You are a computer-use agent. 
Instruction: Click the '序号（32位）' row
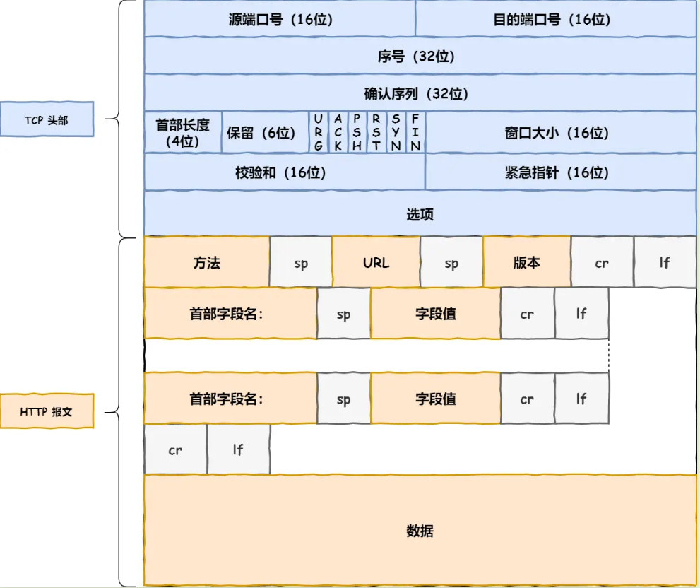click(x=420, y=55)
